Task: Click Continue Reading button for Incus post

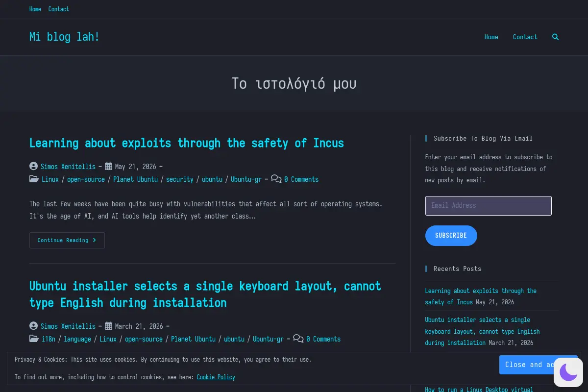Action: (x=67, y=240)
